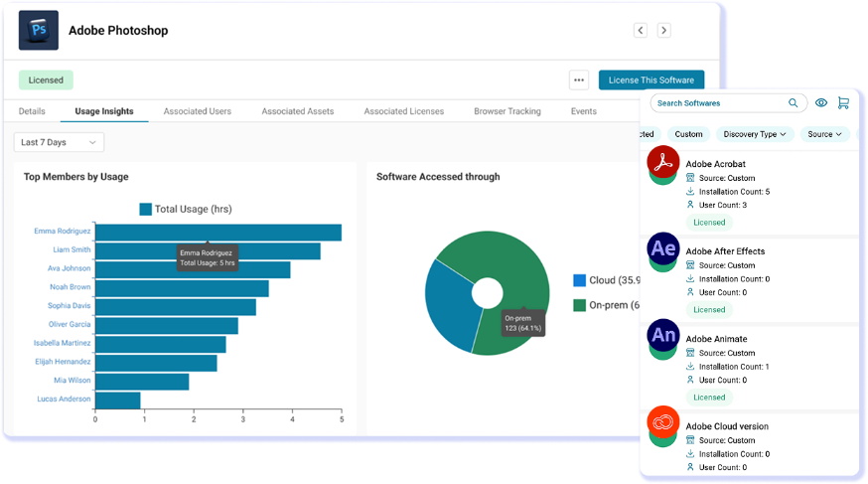868x484 pixels.
Task: Click Oliver Garcia member name
Action: pos(70,324)
